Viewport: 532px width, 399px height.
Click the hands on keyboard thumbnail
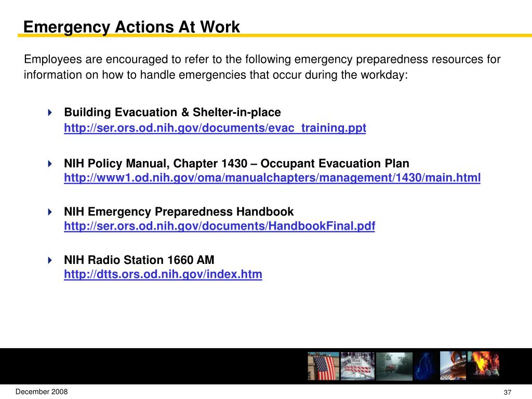[x=453, y=365]
